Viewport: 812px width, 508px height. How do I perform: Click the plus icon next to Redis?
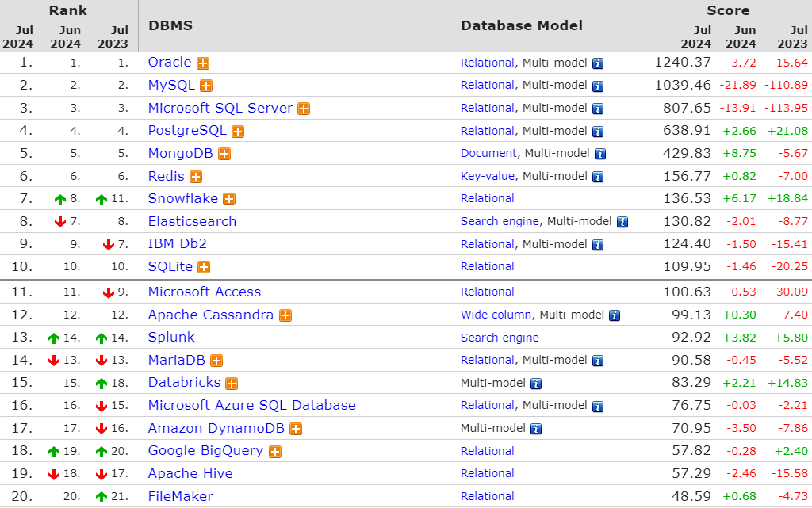click(196, 177)
